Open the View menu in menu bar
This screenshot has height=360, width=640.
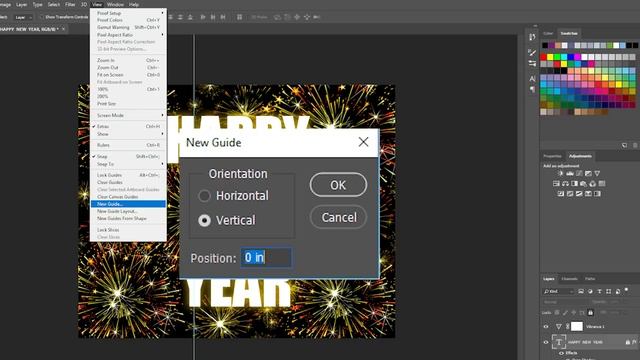point(97,4)
